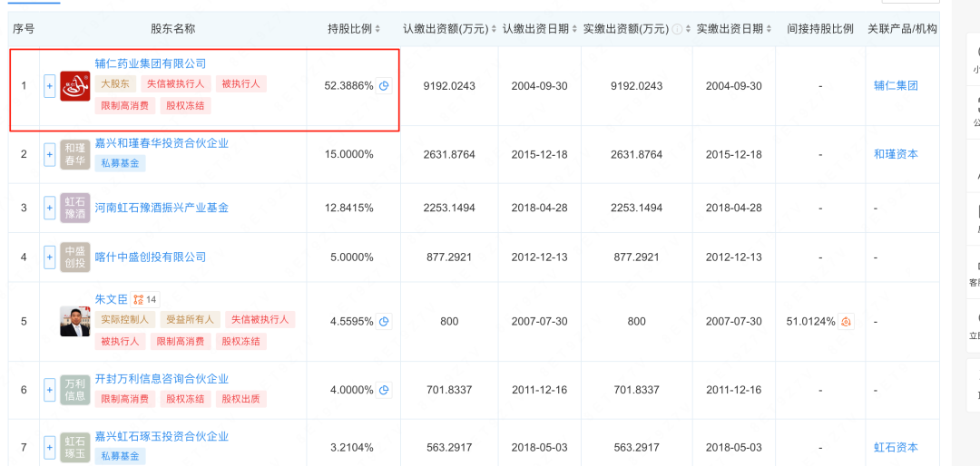The image size is (980, 466).
Task: Open the 虹石资本 related institution link
Action: 896,447
